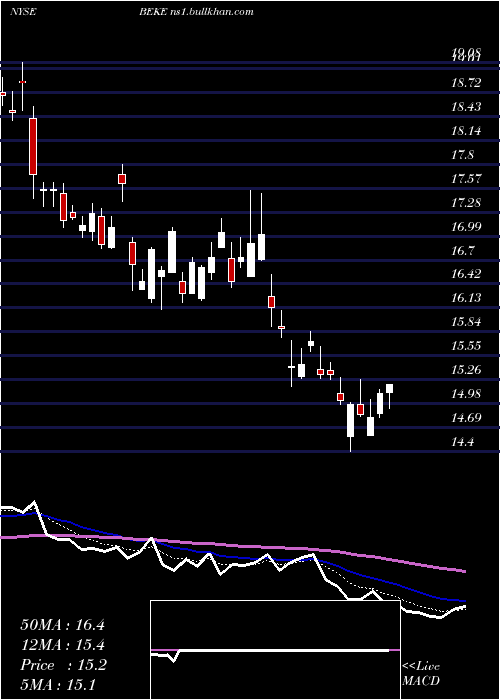Click the 16.7 price axis label
The width and height of the screenshot is (500, 700).
pyautogui.click(x=462, y=251)
